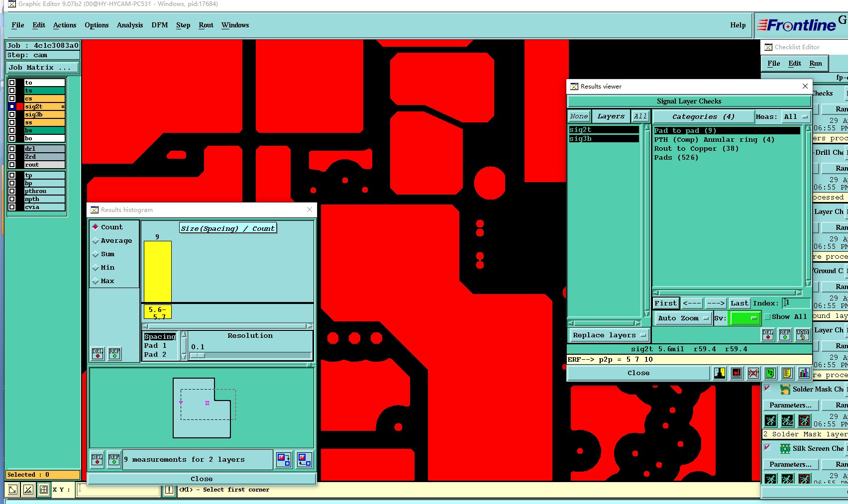
Task: Click the second status bar tool icon
Action: click(28, 490)
